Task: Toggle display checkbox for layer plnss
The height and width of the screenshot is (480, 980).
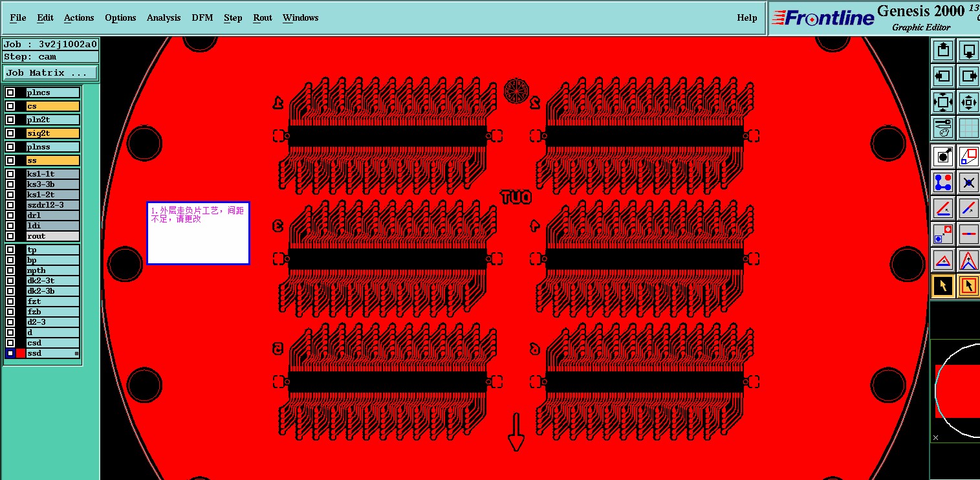Action: tap(10, 147)
